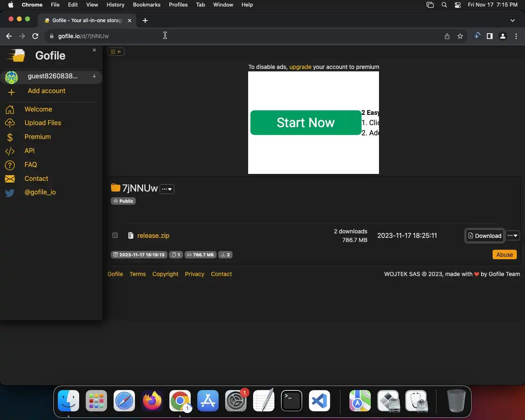The image size is (525, 420).
Task: Click the orange Abuse button
Action: point(504,255)
